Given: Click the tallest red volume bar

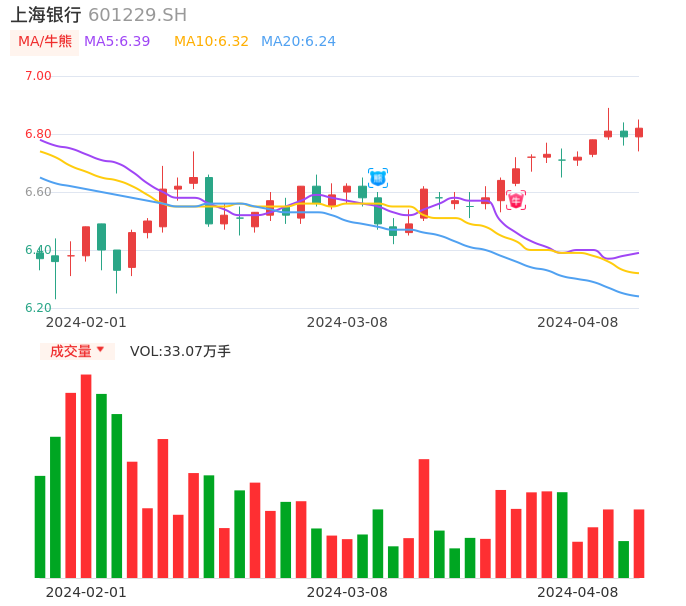Looking at the screenshot, I should (86, 476).
